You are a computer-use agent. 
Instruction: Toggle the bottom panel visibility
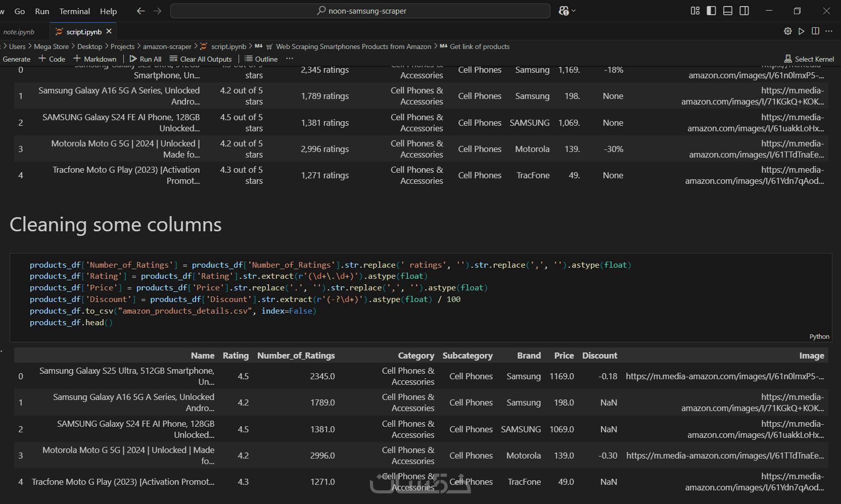point(728,11)
